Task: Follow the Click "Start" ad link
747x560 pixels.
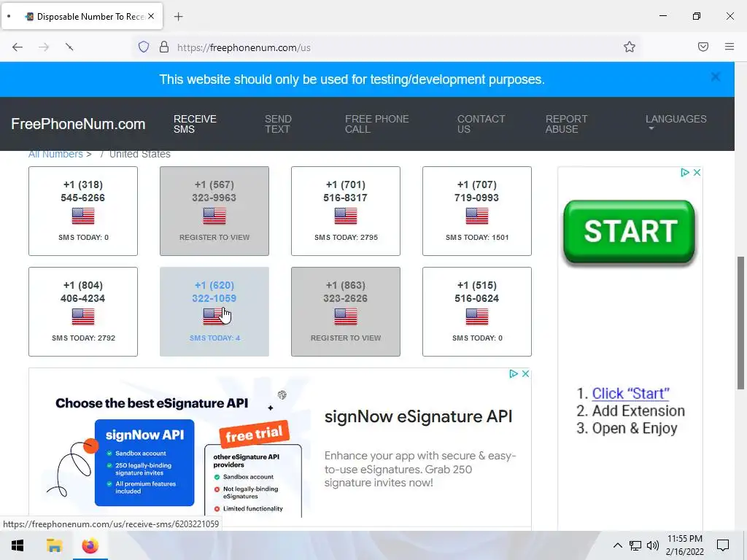Action: pyautogui.click(x=630, y=394)
